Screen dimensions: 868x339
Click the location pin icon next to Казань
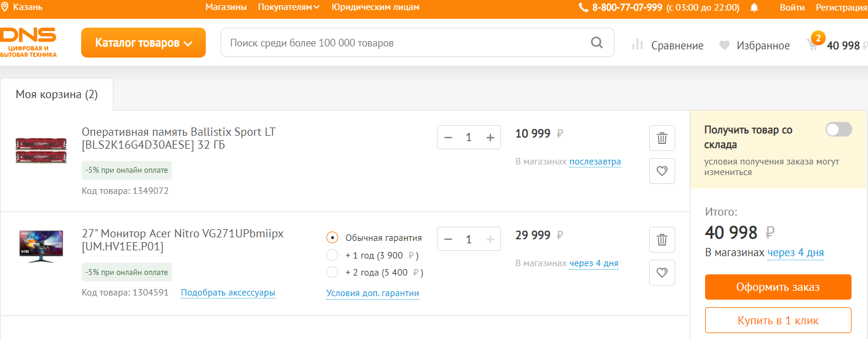5,8
